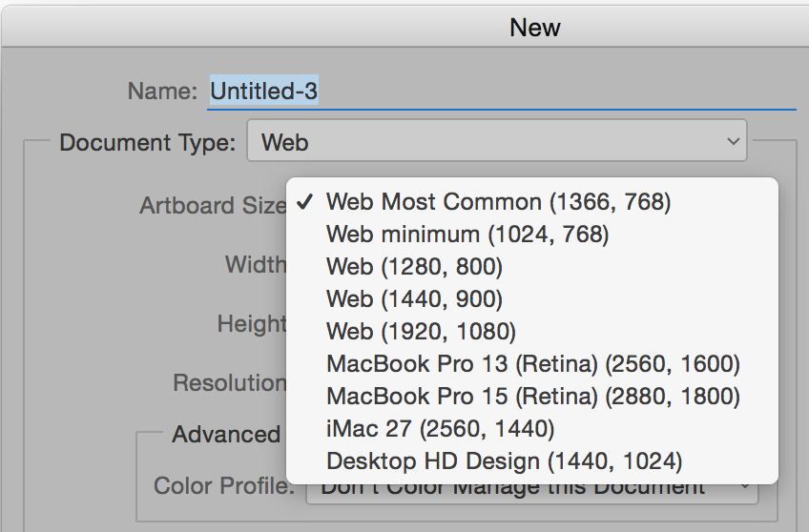This screenshot has height=532, width=809.
Task: Select MacBook Pro 13 (Retina) preset
Action: (x=532, y=363)
